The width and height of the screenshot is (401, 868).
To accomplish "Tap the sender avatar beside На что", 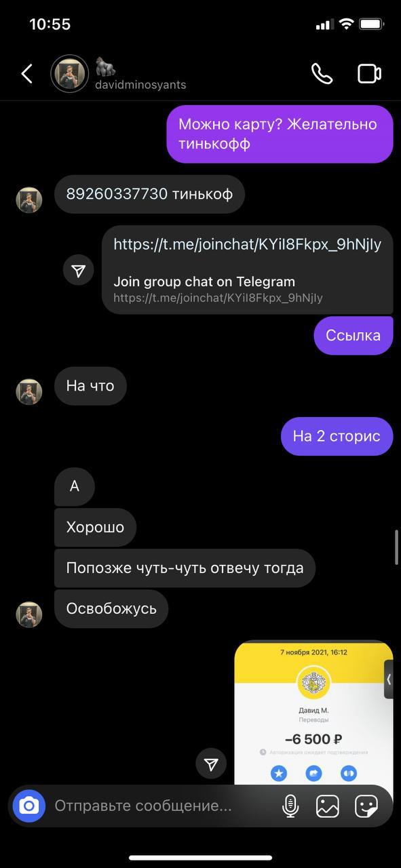I will pos(29,392).
